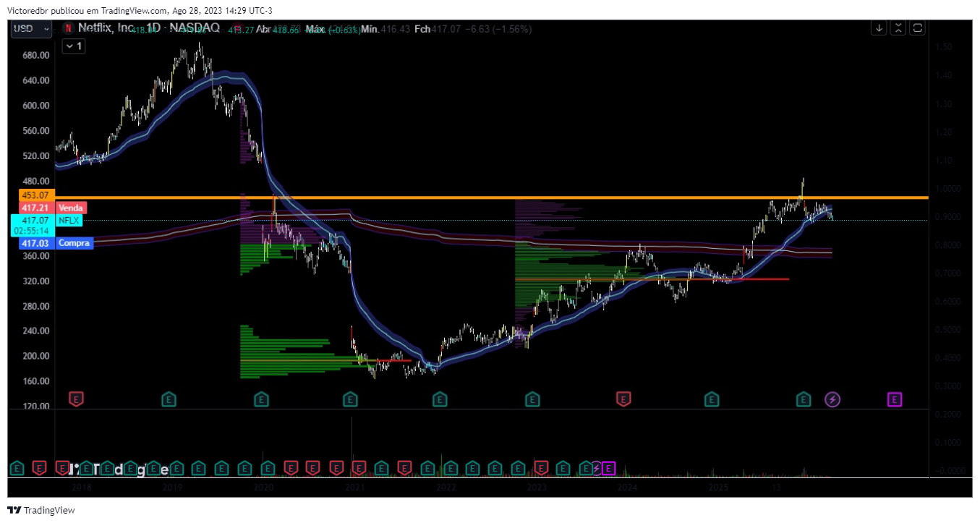Click the orange horizontal line at 453.07
Viewport: 980px width, 523px height.
click(492, 197)
